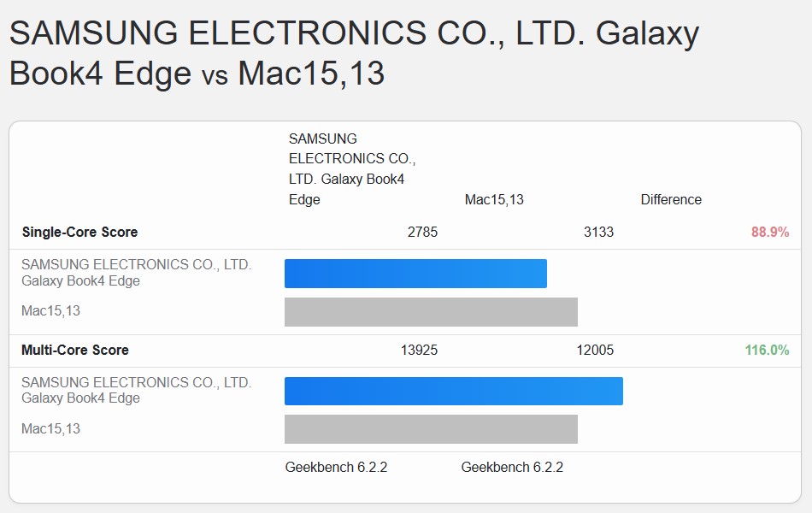
Task: Click the blue Samsung single-core bar
Action: (415, 274)
